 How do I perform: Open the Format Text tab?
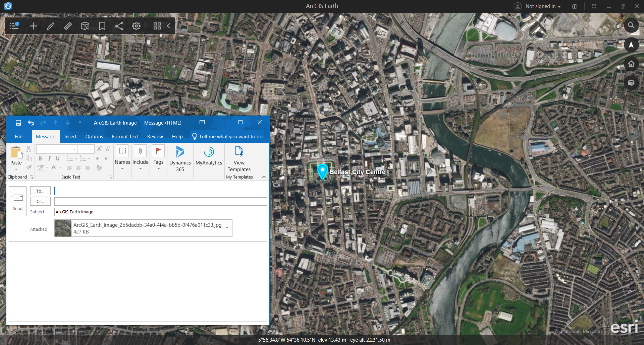click(125, 137)
